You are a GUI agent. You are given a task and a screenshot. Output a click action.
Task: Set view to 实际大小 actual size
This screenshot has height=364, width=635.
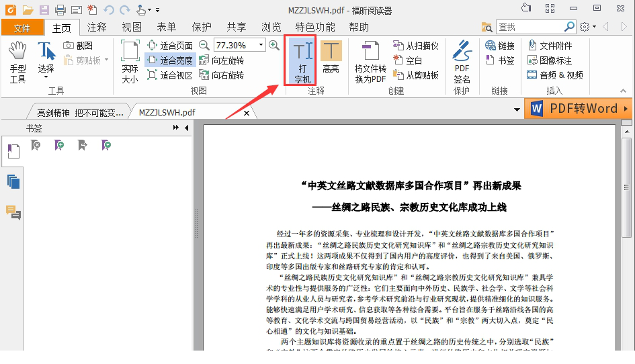coord(130,62)
